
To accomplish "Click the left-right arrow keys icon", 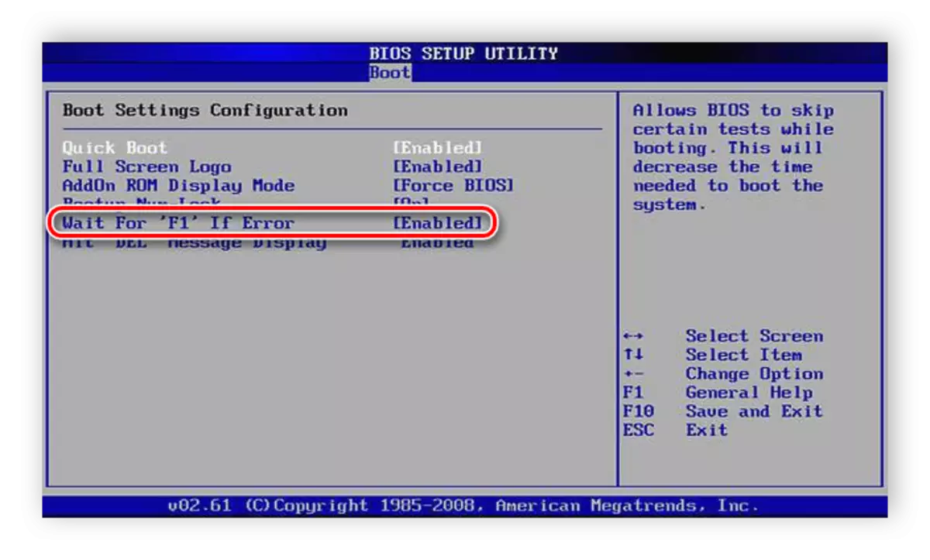I will click(x=633, y=336).
